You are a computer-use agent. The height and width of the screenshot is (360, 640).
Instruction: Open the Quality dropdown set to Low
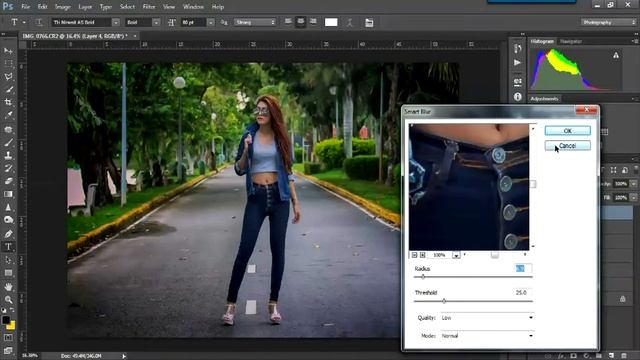(x=487, y=318)
